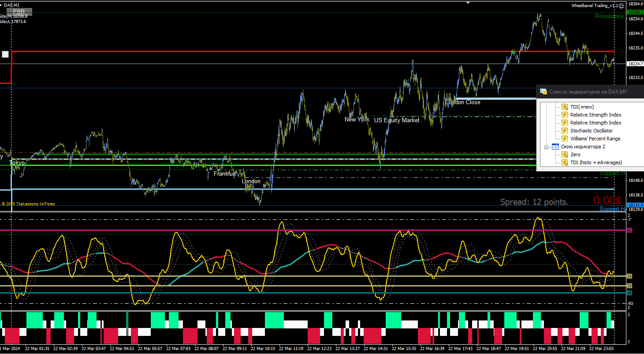Click the green Resistance label

pyautogui.click(x=609, y=16)
